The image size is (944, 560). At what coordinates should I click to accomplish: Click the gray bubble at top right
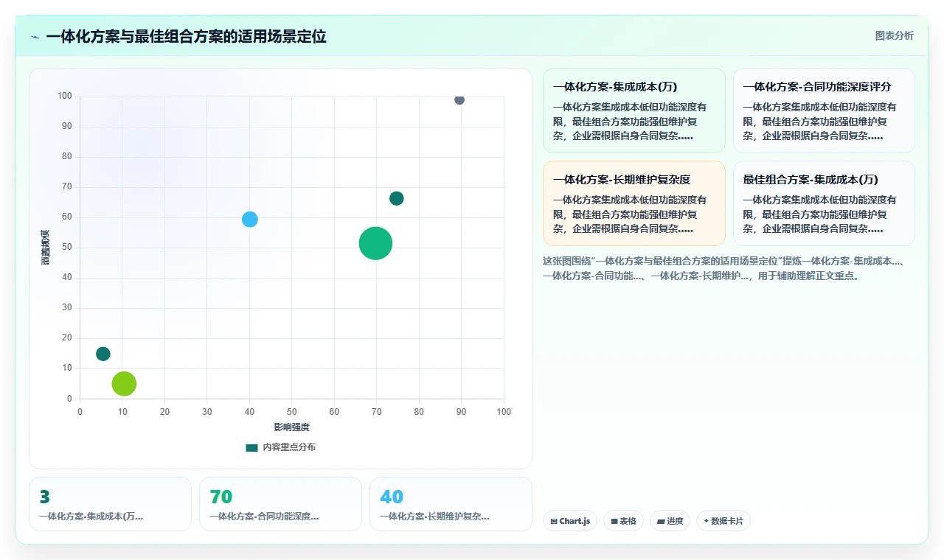coord(459,99)
